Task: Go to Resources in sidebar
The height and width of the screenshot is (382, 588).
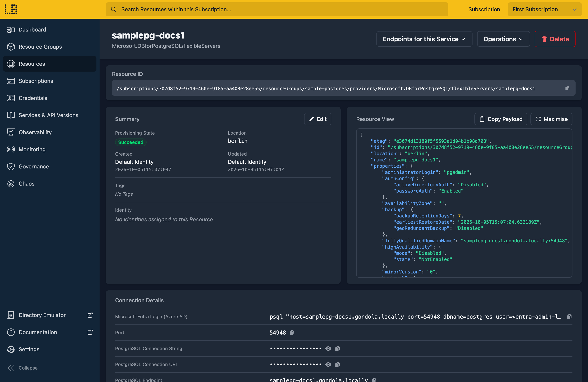Action: [x=50, y=64]
